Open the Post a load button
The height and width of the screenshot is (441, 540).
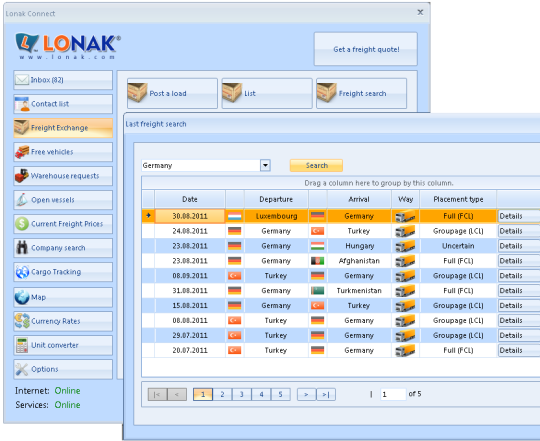172,93
